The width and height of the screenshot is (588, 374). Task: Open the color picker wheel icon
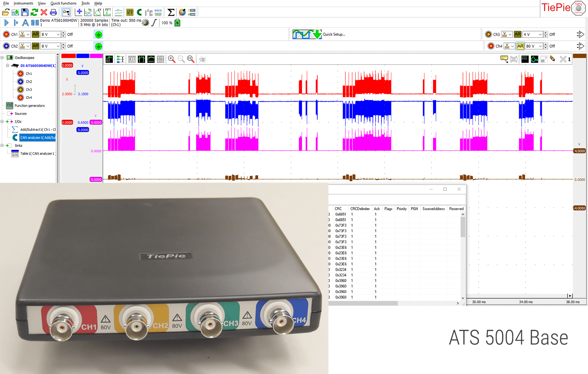click(x=182, y=12)
